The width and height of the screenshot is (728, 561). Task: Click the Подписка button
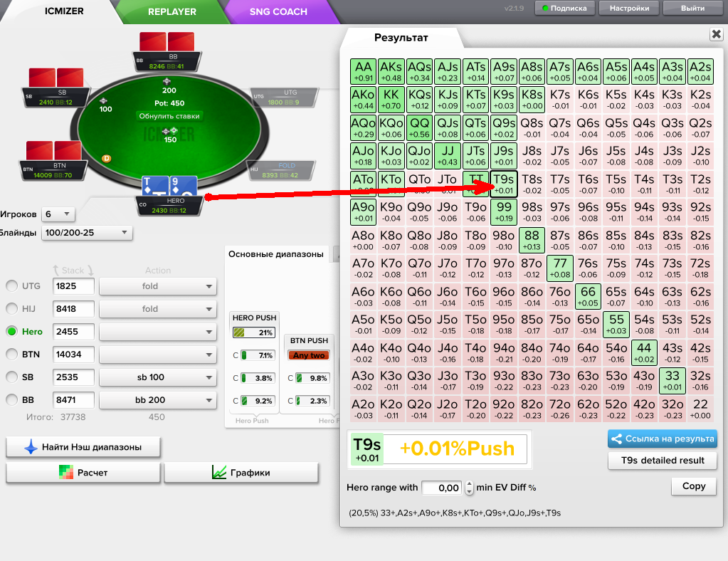565,8
